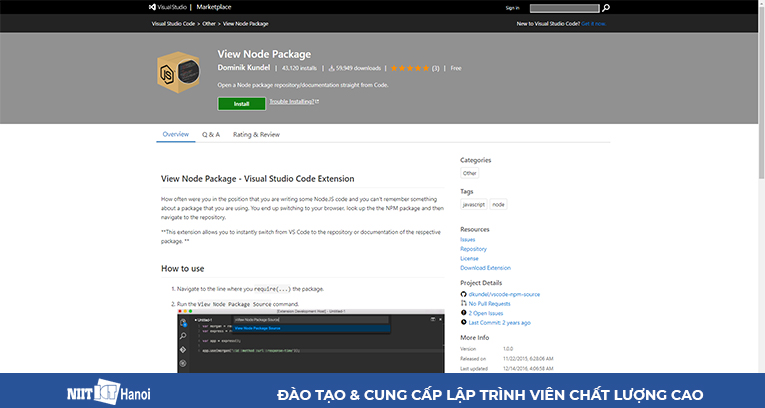Click the node tag
The height and width of the screenshot is (408, 765).
498,204
